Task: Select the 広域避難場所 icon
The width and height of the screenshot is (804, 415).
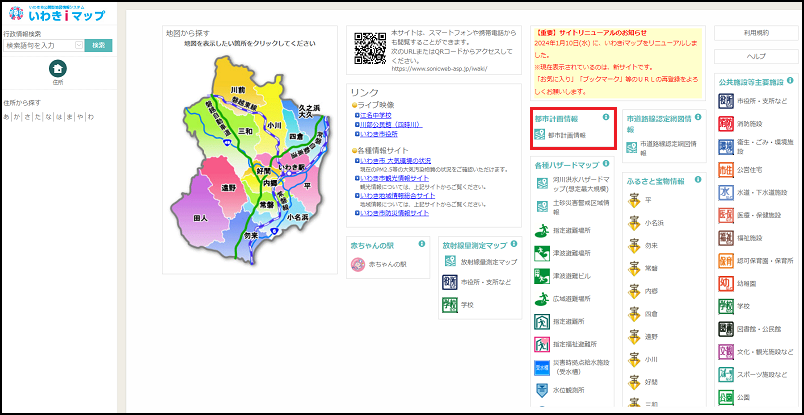Action: (x=541, y=298)
